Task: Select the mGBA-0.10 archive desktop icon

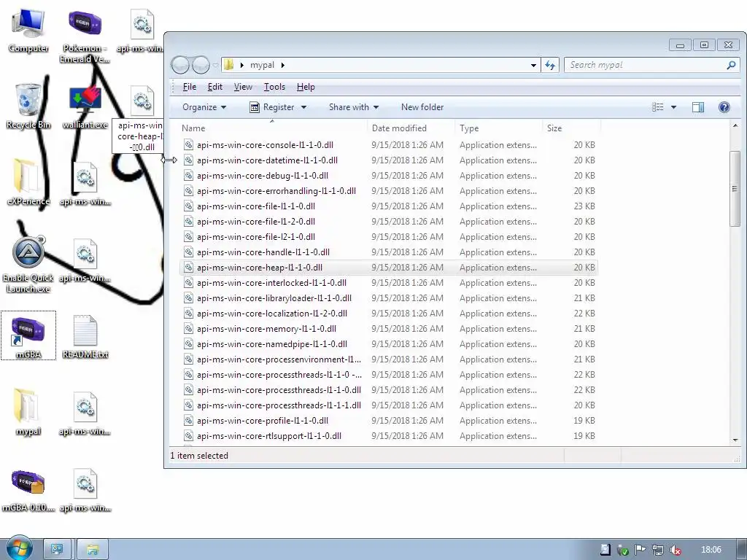Action: [x=28, y=491]
